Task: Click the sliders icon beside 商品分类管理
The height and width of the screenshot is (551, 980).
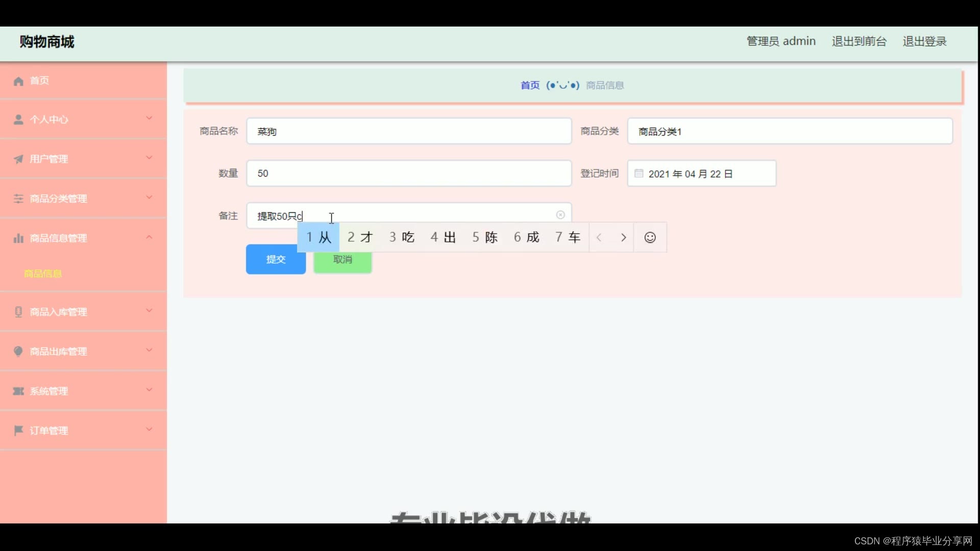Action: pyautogui.click(x=18, y=198)
